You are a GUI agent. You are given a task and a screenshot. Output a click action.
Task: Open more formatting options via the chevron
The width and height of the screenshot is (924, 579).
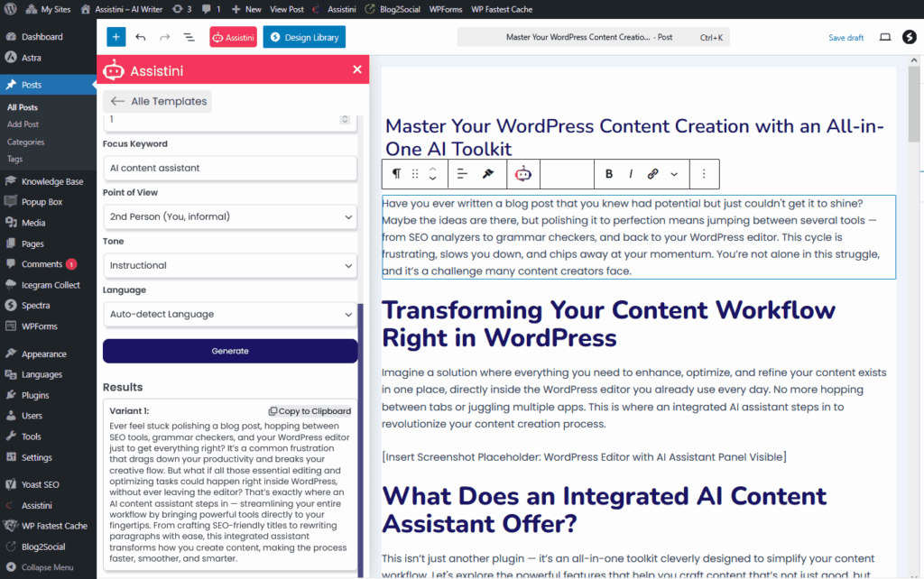coord(673,174)
